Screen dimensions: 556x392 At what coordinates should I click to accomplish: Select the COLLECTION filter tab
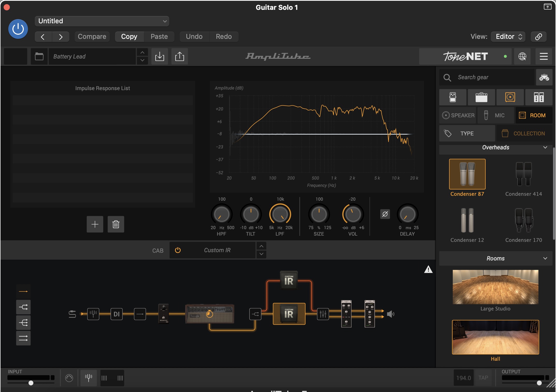524,133
